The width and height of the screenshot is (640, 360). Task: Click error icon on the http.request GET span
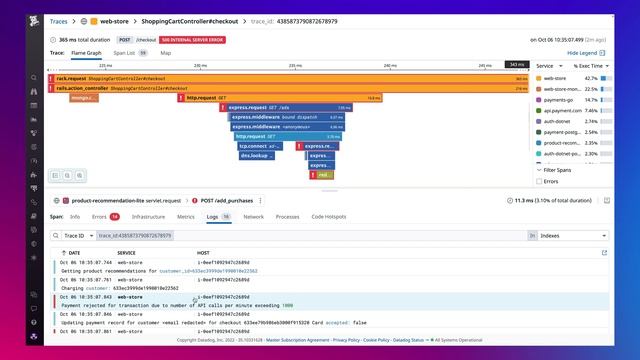click(x=181, y=98)
